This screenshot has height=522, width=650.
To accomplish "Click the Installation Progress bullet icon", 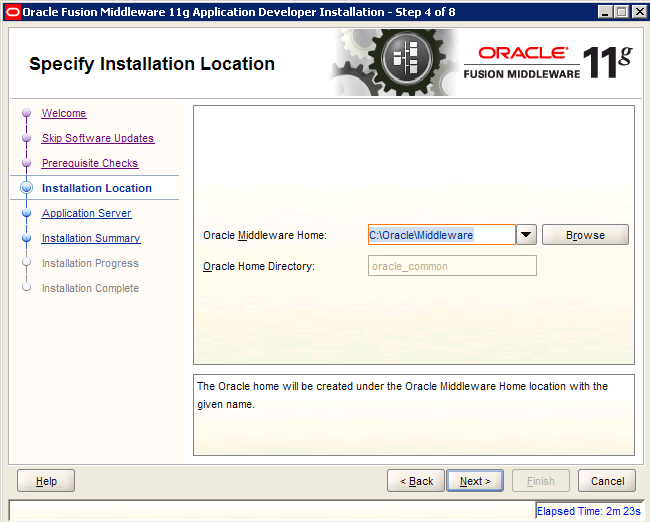I will 27,262.
